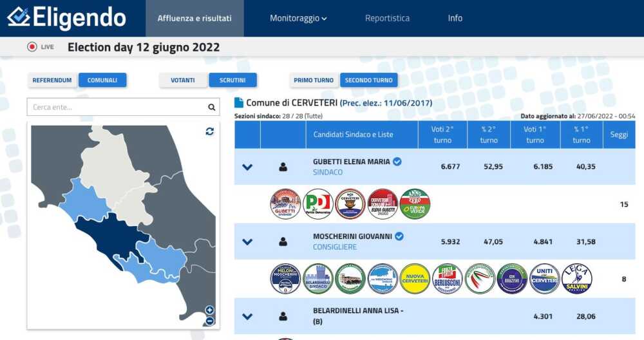The height and width of the screenshot is (340, 644).
Task: Open the Uniti per Cerveteri logo
Action: coord(545,279)
